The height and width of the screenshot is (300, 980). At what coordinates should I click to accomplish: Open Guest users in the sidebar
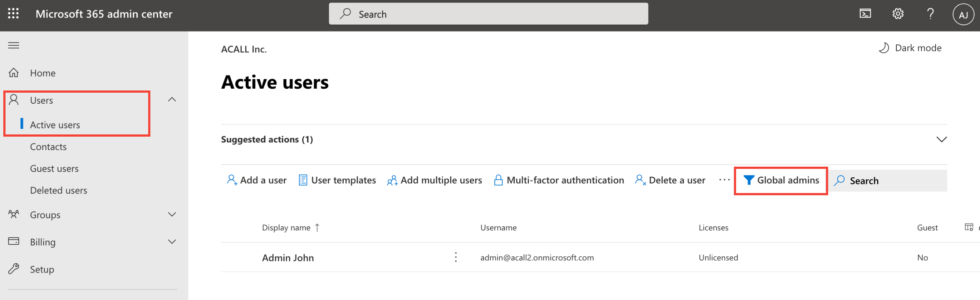click(x=54, y=168)
